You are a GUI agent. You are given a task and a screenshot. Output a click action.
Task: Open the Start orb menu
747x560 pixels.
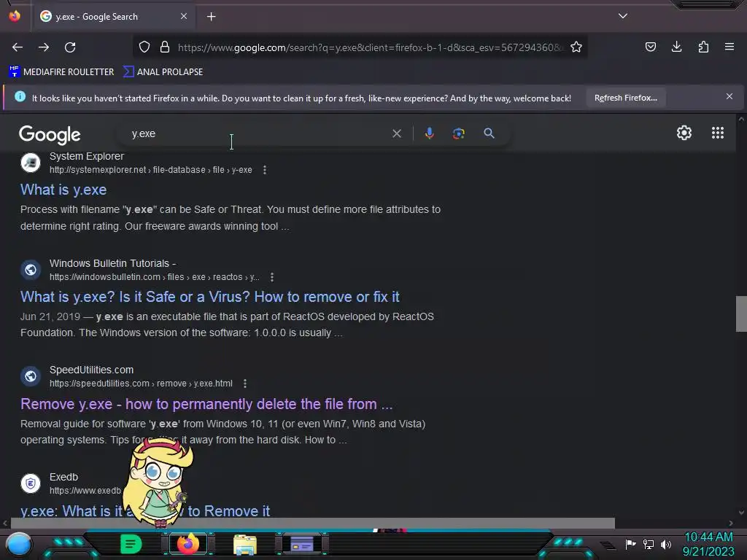click(x=19, y=544)
